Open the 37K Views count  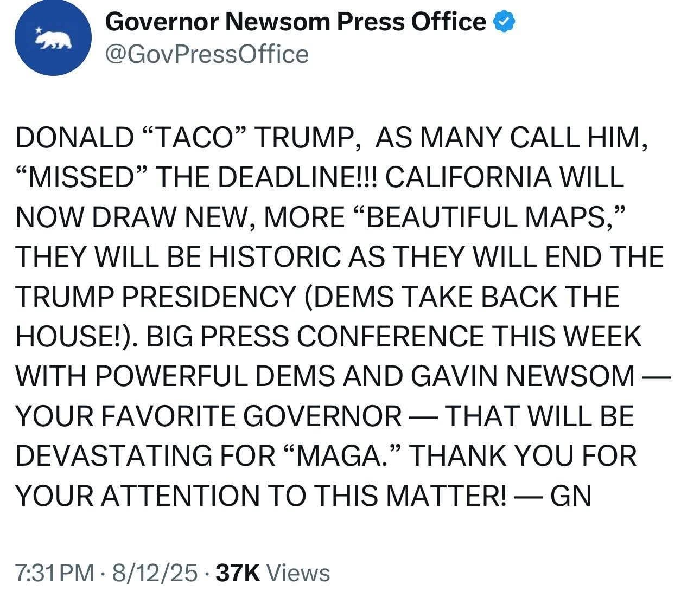pos(273,573)
